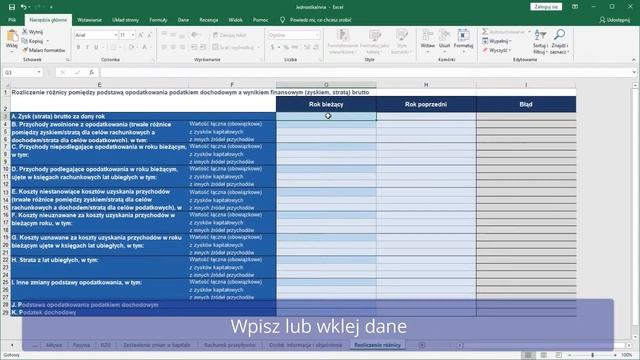Click the Zawijaj tekst wrap text button
The image size is (640, 360).
[x=230, y=36]
